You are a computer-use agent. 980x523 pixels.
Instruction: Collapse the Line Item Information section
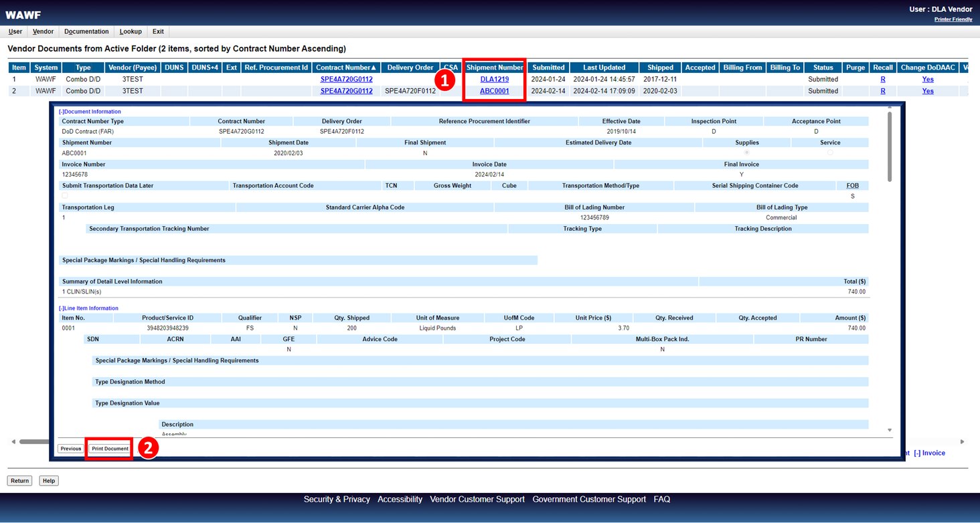click(89, 308)
